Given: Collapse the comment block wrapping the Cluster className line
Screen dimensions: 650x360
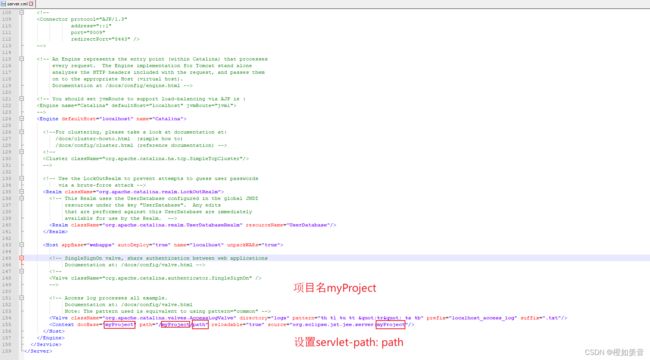Looking at the screenshot, I should [x=22, y=152].
